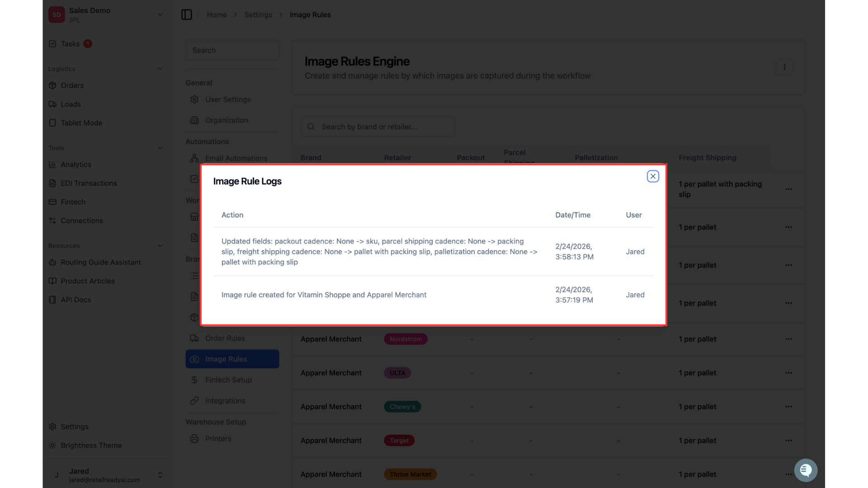Click the Printers icon
Image resolution: width=868 pixels, height=488 pixels.
pyautogui.click(x=194, y=439)
